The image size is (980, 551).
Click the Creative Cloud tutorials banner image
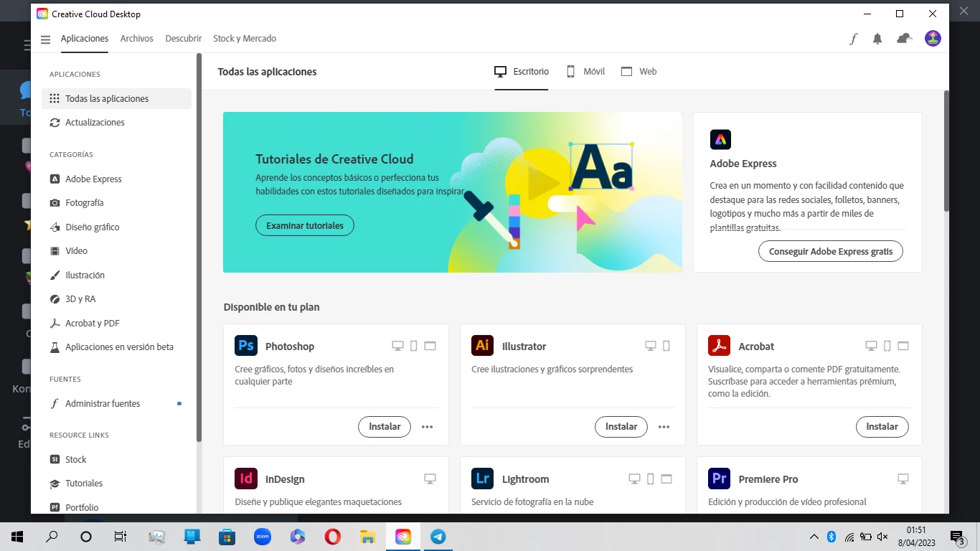tap(453, 192)
